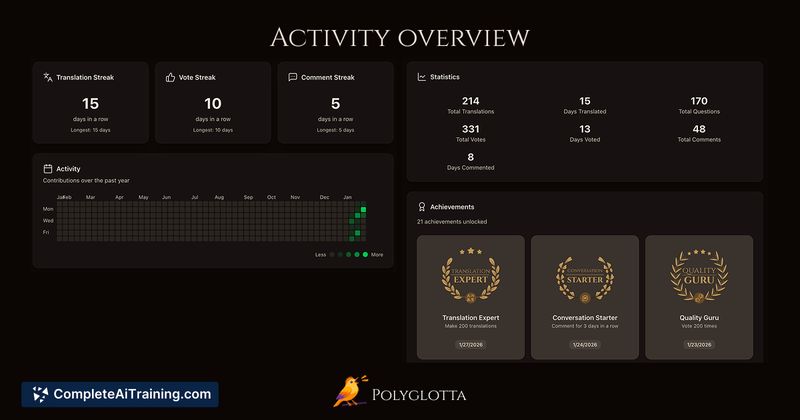Click 'Contributions over the past year' text
The width and height of the screenshot is (800, 420).
pyautogui.click(x=86, y=181)
